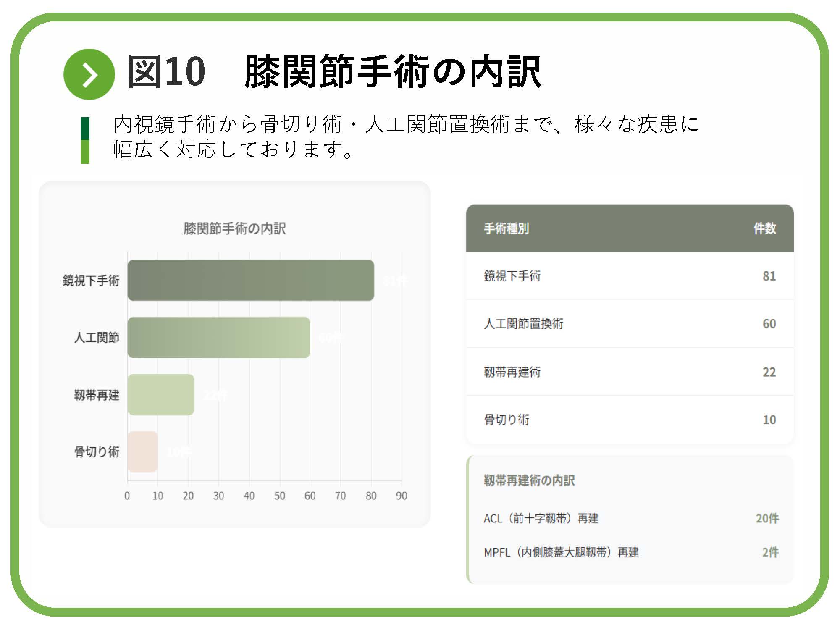The width and height of the screenshot is (840, 630).
Task: Click the 20件 count for ACL
Action: pos(767,519)
